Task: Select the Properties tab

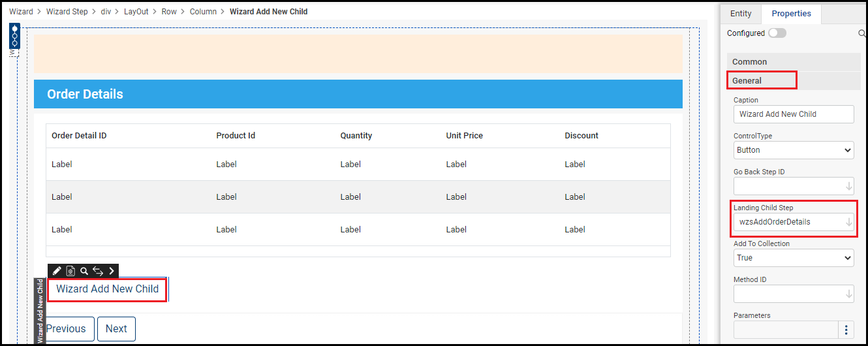Action: (791, 14)
